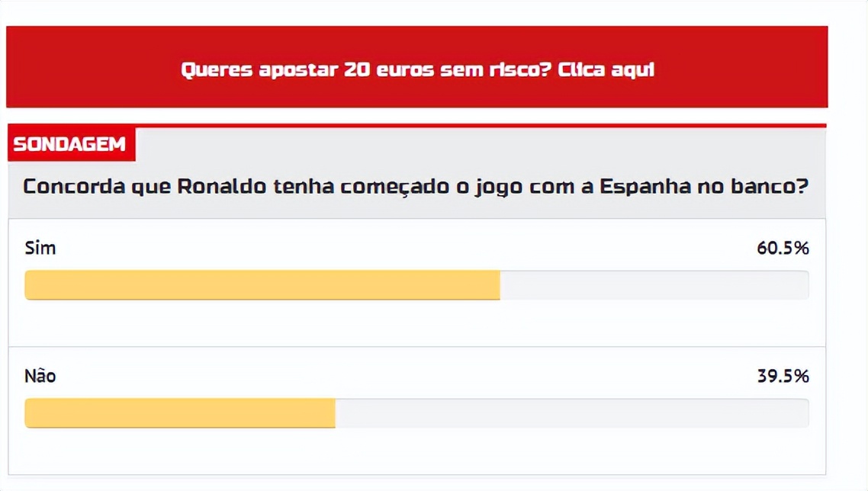Image resolution: width=868 pixels, height=491 pixels.
Task: Click the poll question heading text
Action: point(416,187)
